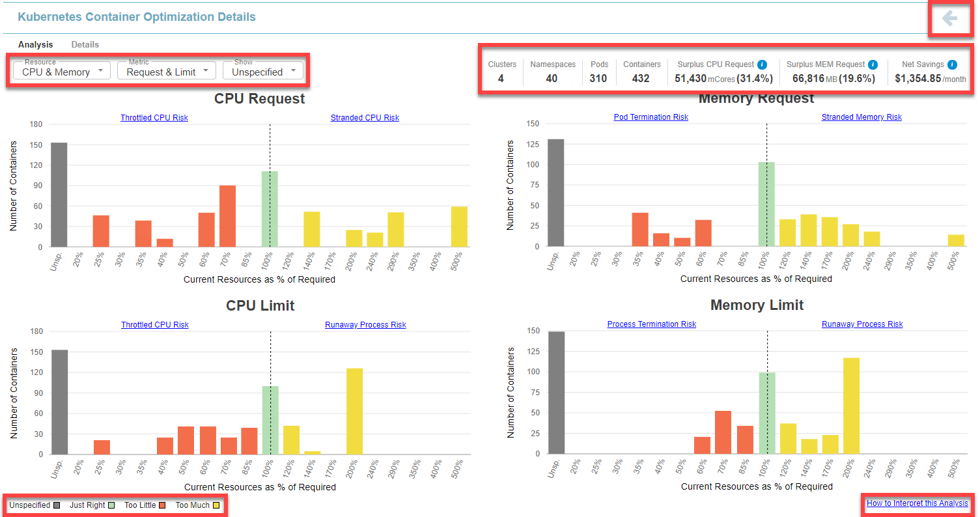The image size is (980, 517).
Task: Click the yellow Too Much legend square
Action: [216, 505]
